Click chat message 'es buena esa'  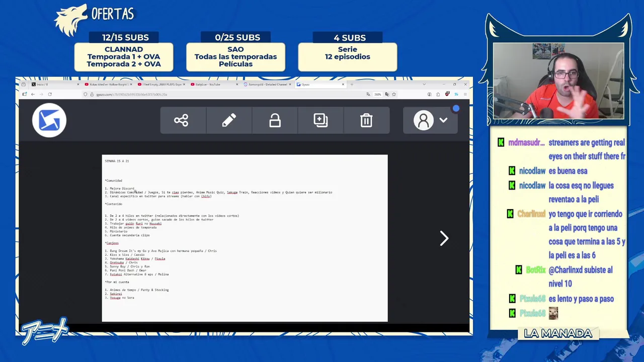click(568, 171)
